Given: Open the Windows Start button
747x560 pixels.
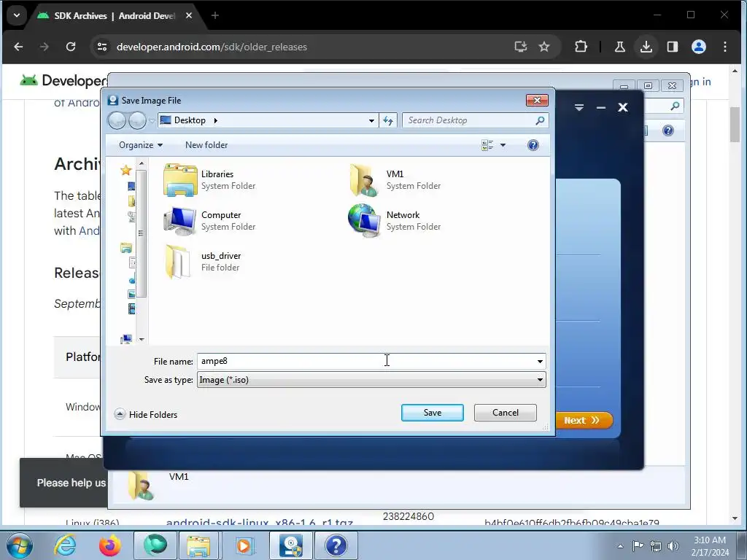Looking at the screenshot, I should pyautogui.click(x=19, y=545).
